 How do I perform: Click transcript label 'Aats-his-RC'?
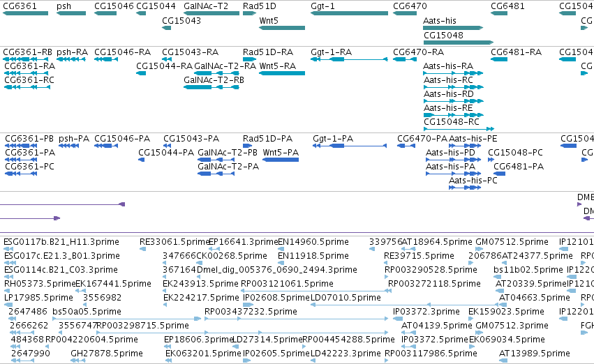tap(449, 80)
